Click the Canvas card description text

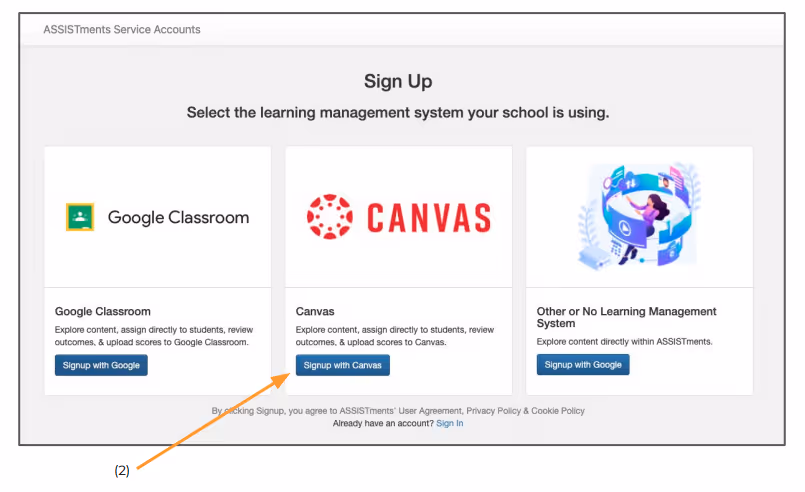395,336
